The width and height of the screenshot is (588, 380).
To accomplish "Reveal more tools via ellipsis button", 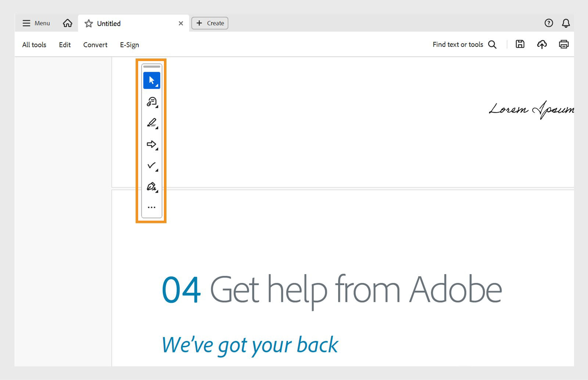I will (x=151, y=207).
